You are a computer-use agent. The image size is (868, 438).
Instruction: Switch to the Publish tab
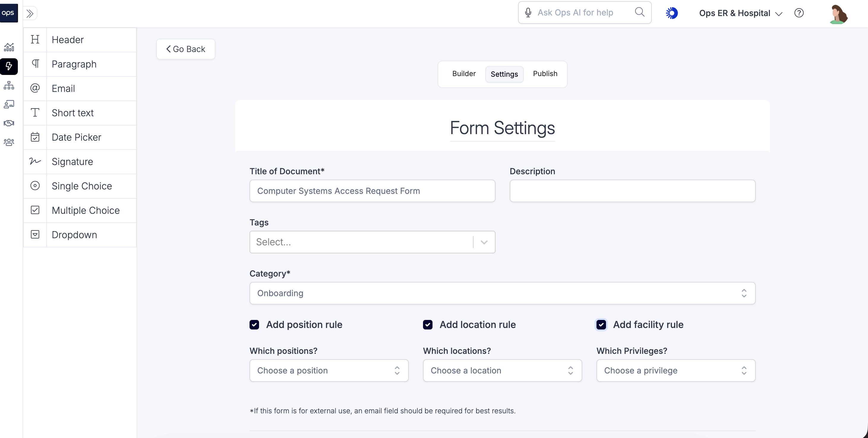point(545,74)
